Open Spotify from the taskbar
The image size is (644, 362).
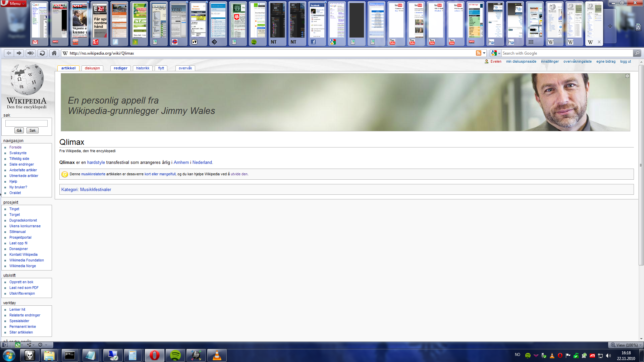point(175,355)
